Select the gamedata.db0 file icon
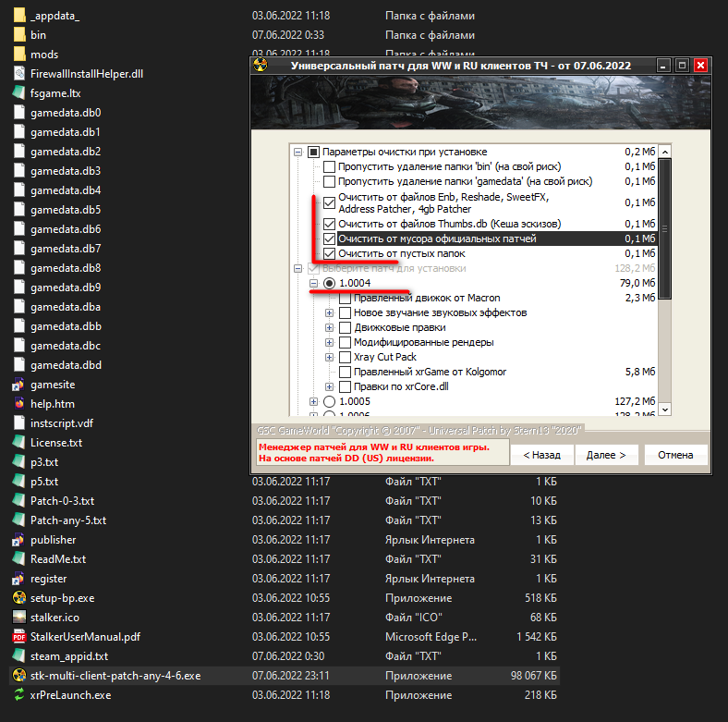728x722 pixels. (19, 113)
